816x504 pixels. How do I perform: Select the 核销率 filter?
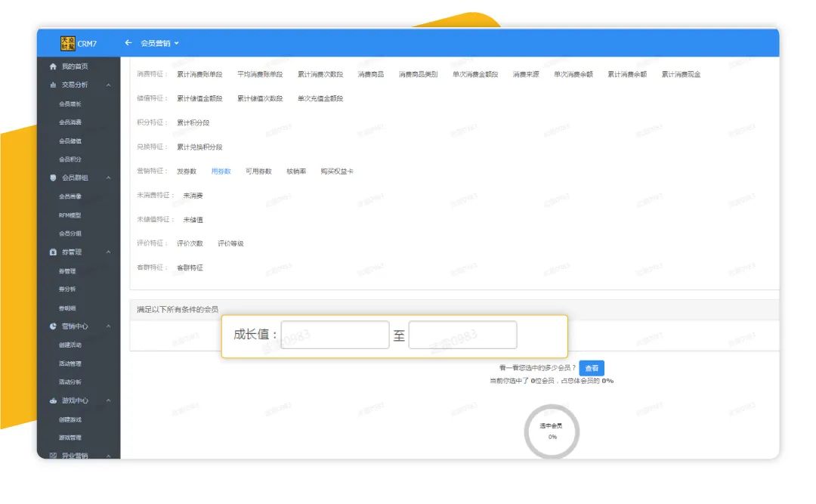coord(296,172)
